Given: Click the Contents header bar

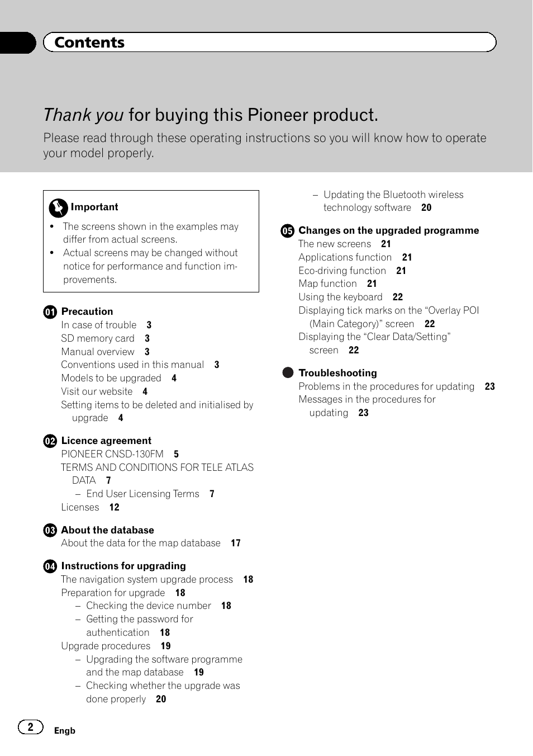Looking at the screenshot, I should (269, 42).
